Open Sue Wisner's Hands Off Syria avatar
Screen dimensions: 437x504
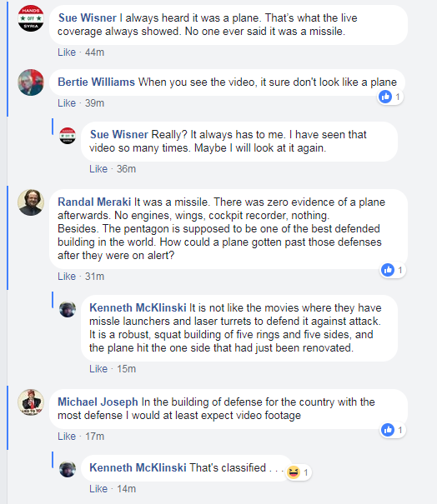point(31,18)
